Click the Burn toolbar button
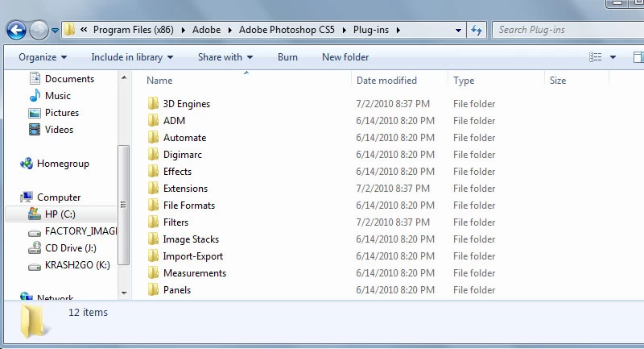644x349 pixels. pyautogui.click(x=287, y=57)
